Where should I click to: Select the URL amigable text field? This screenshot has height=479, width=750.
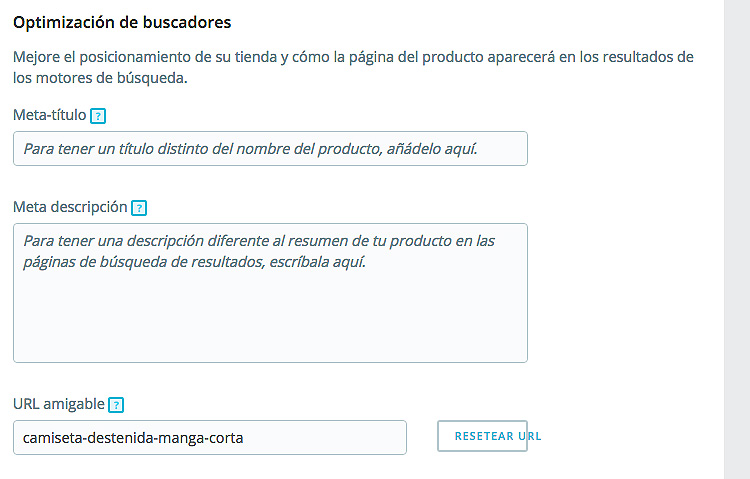click(x=210, y=437)
